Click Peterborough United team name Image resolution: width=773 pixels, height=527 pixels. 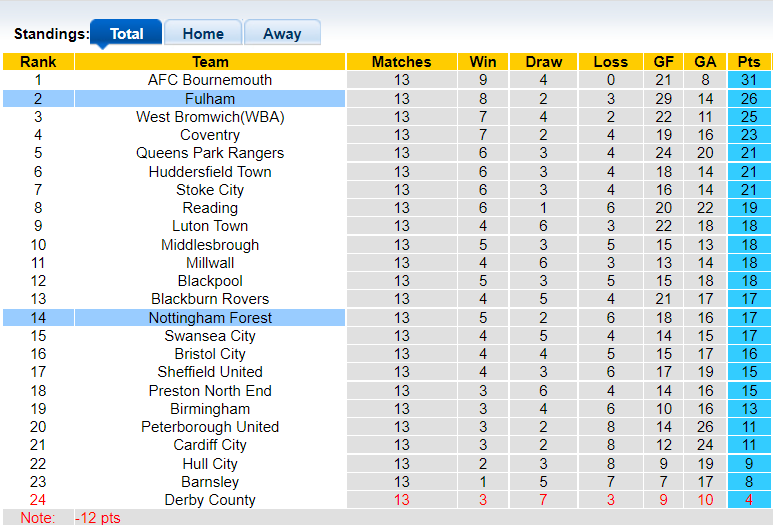coord(210,427)
